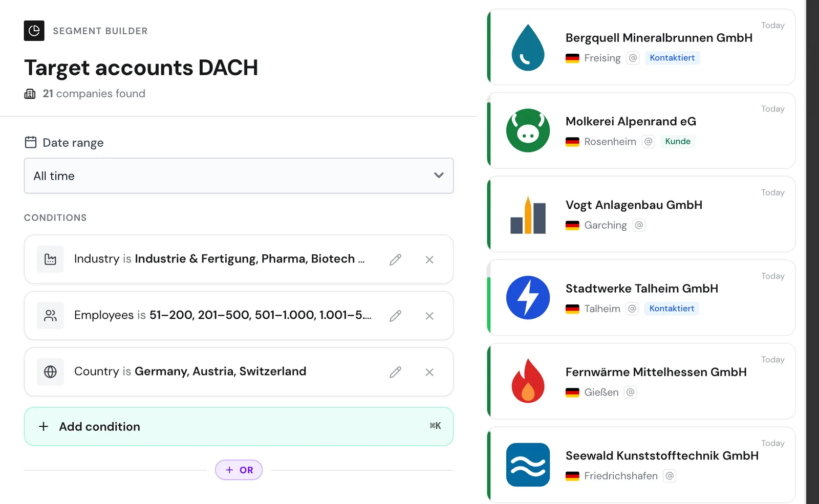Click the German flag next to Freising
The height and width of the screenshot is (504, 819).
pyautogui.click(x=572, y=58)
